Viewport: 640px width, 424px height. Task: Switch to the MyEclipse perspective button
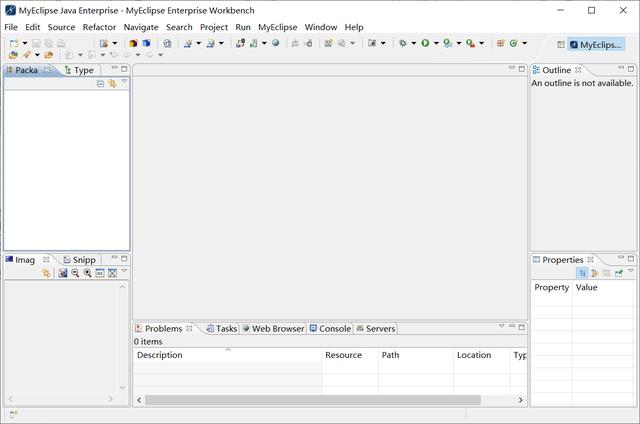pos(595,44)
